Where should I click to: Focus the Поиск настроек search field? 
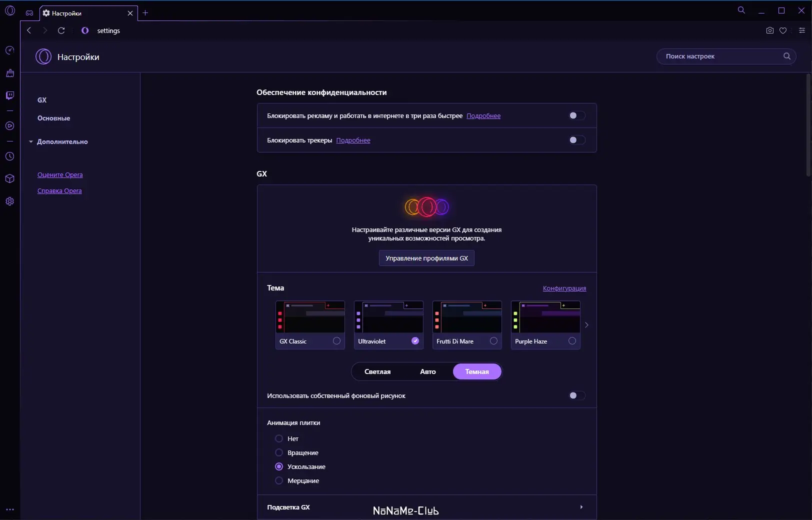click(x=726, y=56)
